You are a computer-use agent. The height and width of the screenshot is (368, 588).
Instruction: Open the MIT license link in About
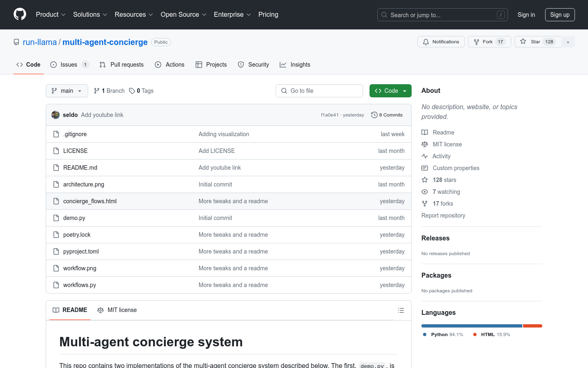point(441,144)
